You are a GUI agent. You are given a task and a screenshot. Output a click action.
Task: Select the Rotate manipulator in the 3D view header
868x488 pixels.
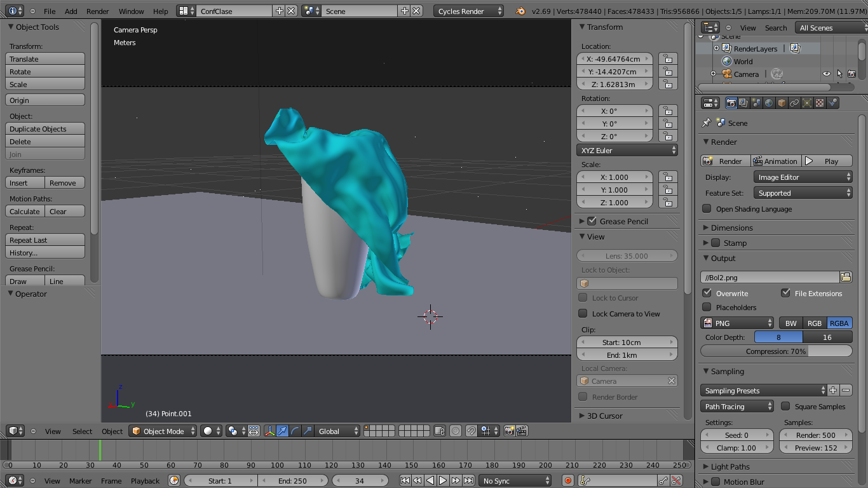coord(294,431)
